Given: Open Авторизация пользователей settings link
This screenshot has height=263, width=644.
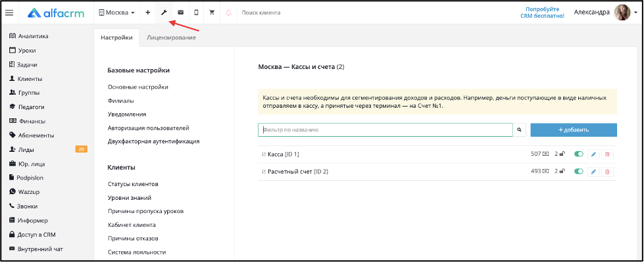Looking at the screenshot, I should coord(149,128).
